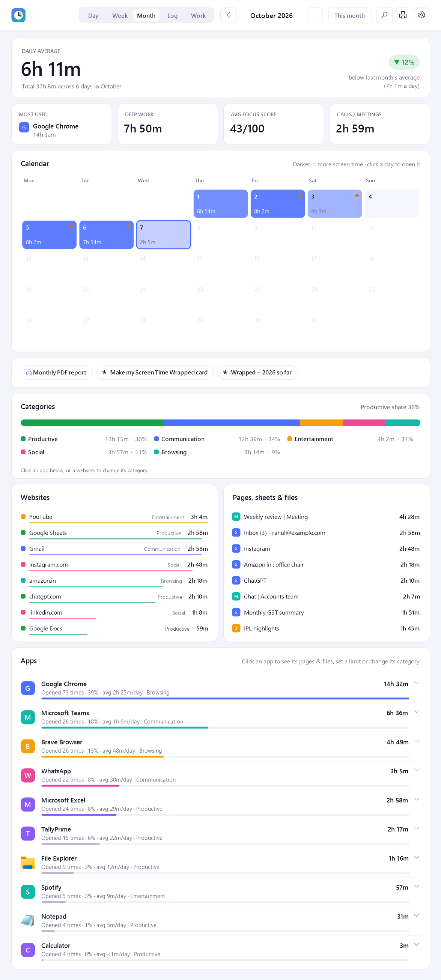Open the search tool
This screenshot has width=441, height=980.
(384, 15)
